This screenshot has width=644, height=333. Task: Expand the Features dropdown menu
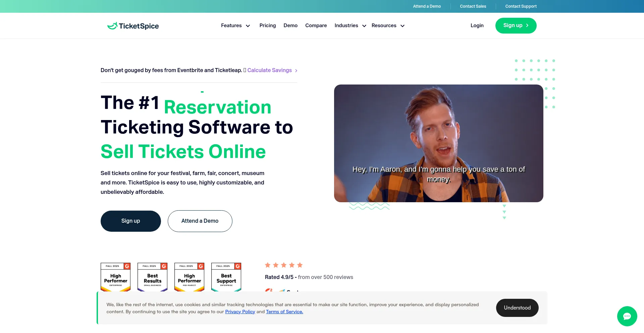coord(235,25)
